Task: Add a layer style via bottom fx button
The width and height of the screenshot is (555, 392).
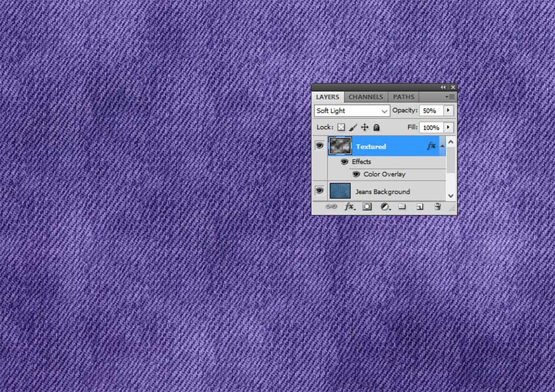Action: [349, 207]
